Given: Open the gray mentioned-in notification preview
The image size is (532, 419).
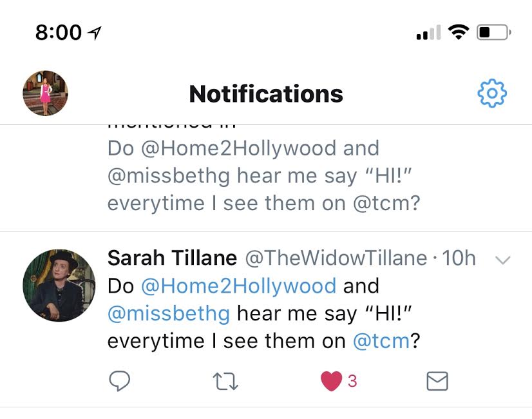Looking at the screenshot, I should point(264,175).
